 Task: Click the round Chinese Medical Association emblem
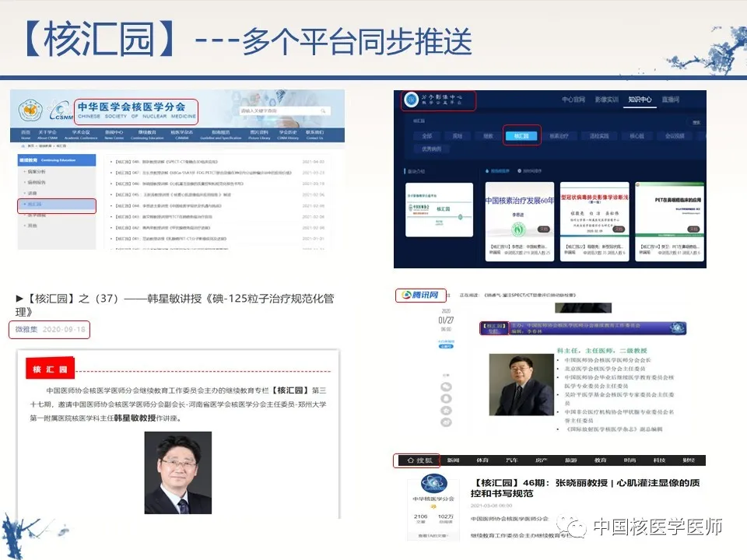click(30, 111)
